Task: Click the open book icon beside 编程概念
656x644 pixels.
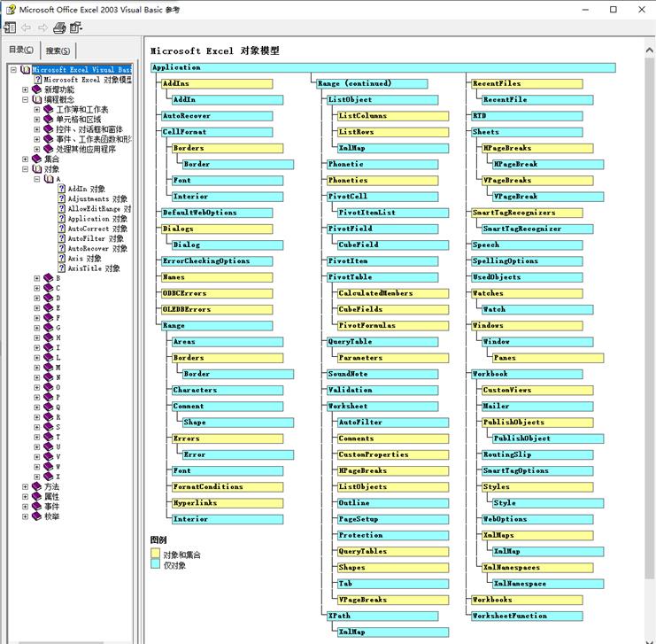Action: click(x=37, y=100)
